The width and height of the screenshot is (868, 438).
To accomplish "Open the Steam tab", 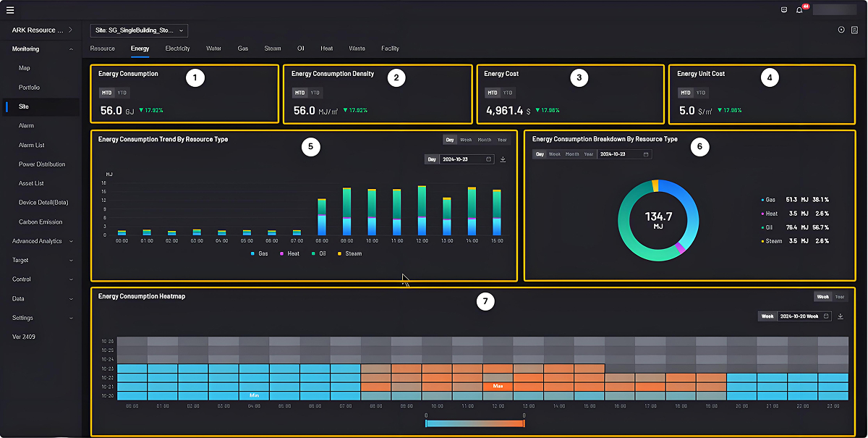I will 272,49.
